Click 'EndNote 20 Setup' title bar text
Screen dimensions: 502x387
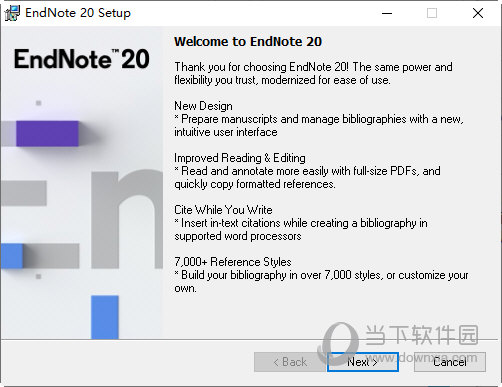coord(78,13)
